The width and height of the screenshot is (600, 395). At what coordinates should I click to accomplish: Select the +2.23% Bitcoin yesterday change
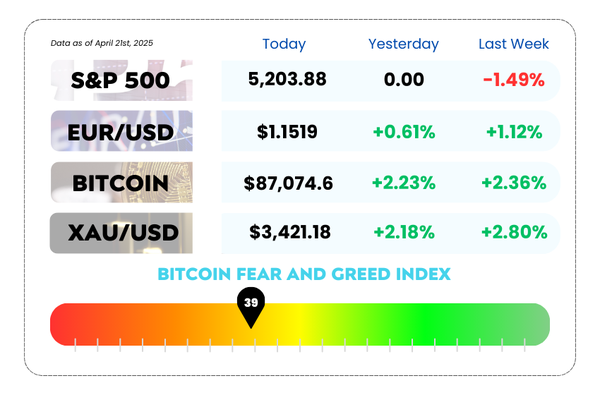[404, 183]
